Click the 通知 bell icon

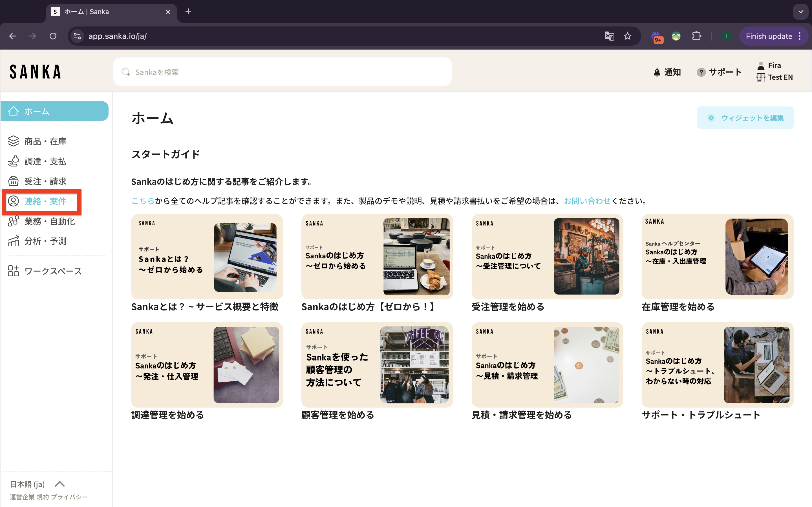tap(657, 72)
